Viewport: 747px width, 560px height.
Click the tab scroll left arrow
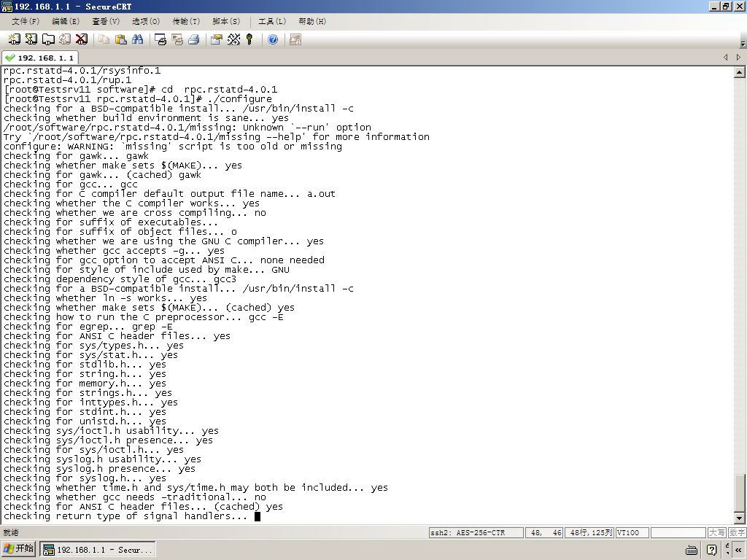click(726, 57)
